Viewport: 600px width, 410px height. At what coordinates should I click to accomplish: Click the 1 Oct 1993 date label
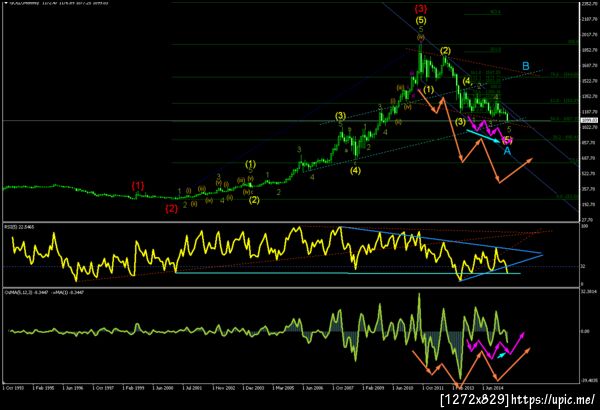tap(13, 388)
